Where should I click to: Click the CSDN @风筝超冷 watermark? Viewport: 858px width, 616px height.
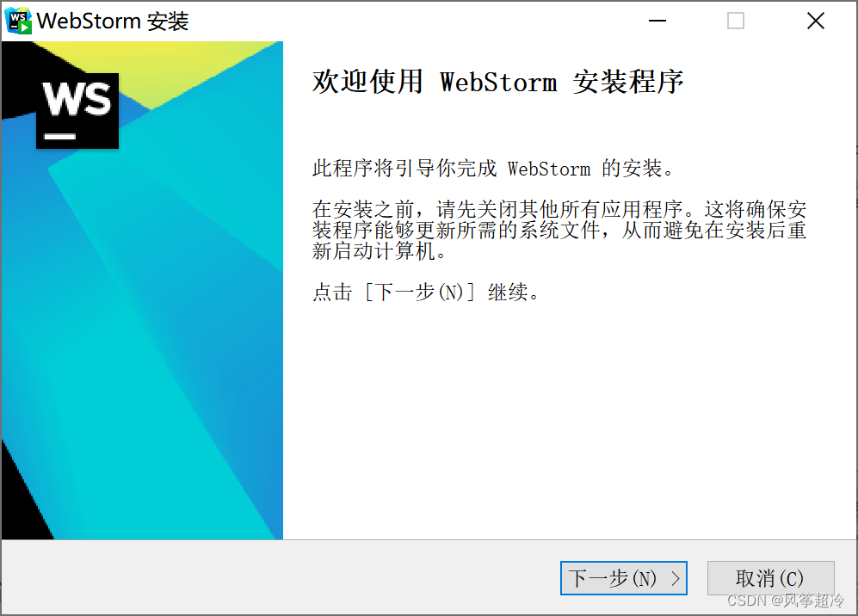click(x=786, y=601)
